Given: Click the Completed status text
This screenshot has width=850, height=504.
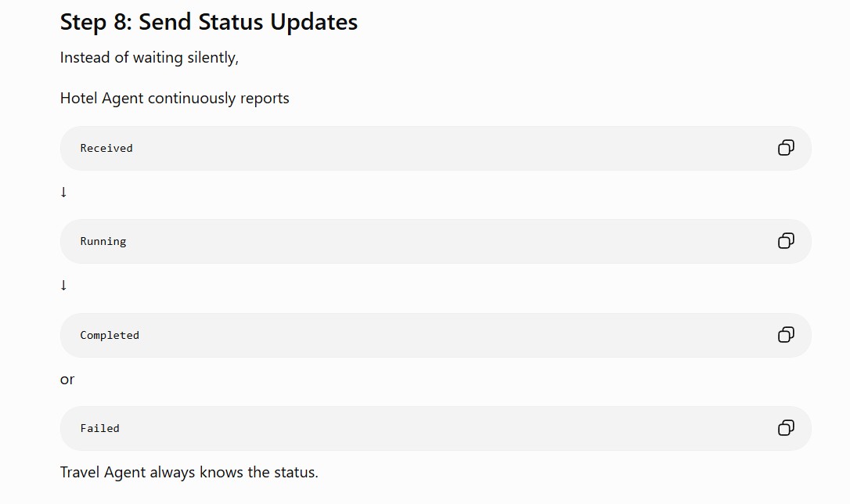Looking at the screenshot, I should [110, 336].
